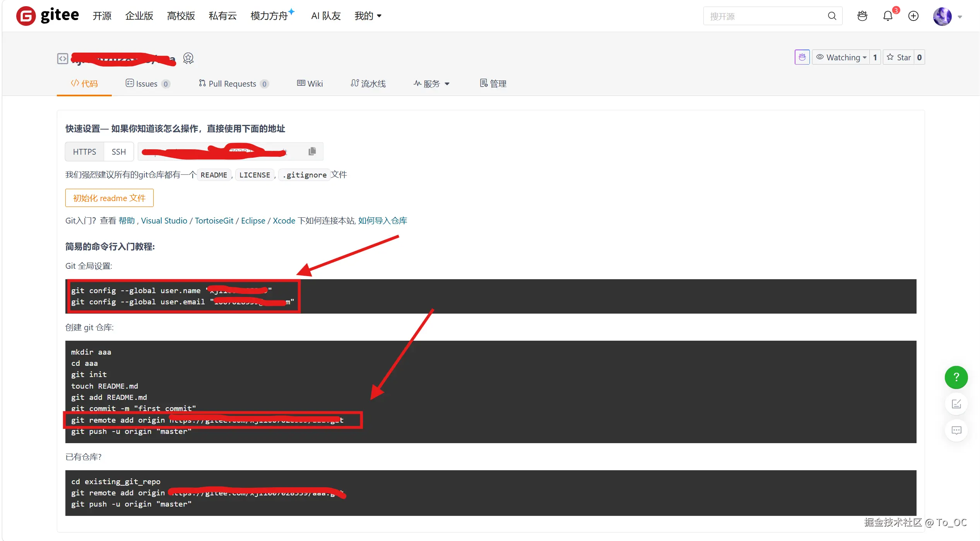Open 模力方舟 in top navigation

(x=272, y=16)
